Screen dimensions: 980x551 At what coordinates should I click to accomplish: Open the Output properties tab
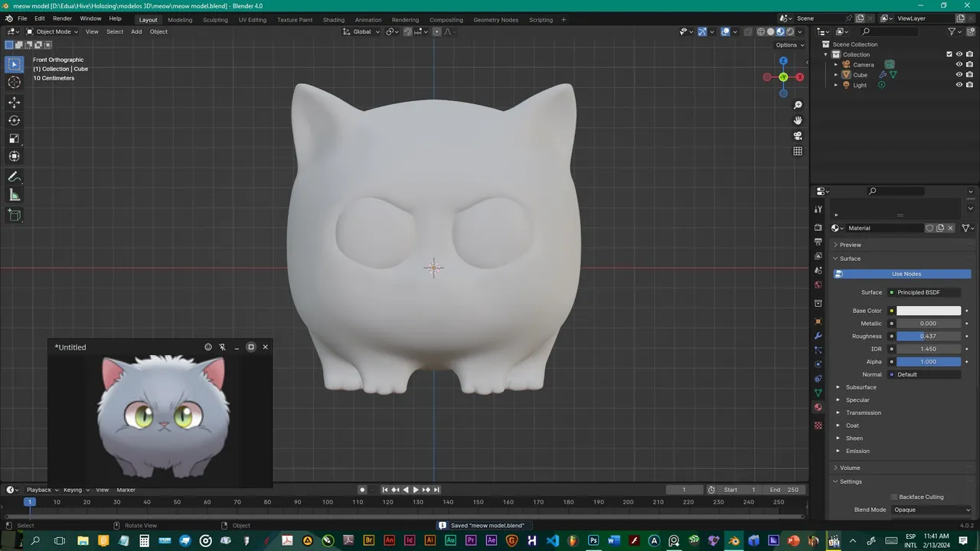point(818,242)
